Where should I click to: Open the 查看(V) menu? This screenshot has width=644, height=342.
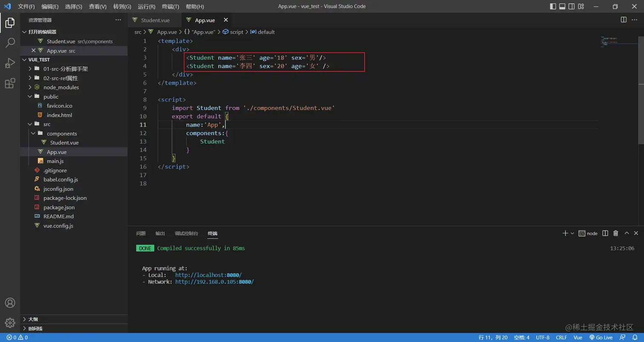coord(98,6)
